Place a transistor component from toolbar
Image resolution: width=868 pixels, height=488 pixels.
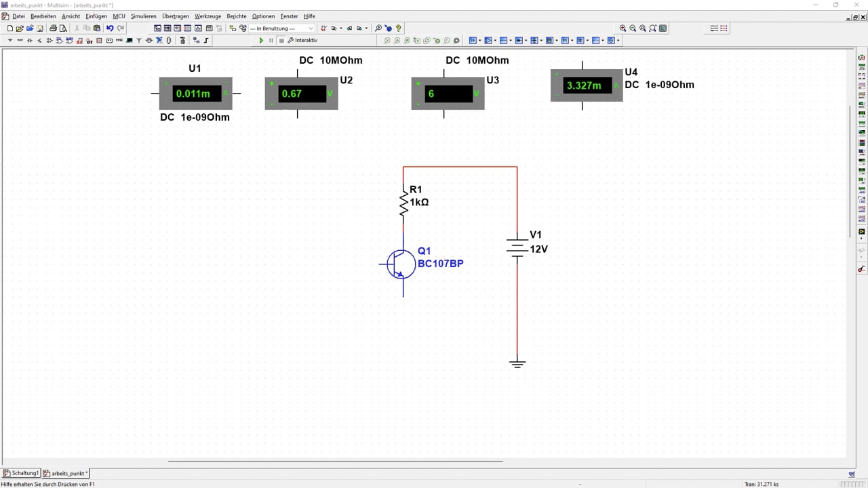tap(39, 41)
